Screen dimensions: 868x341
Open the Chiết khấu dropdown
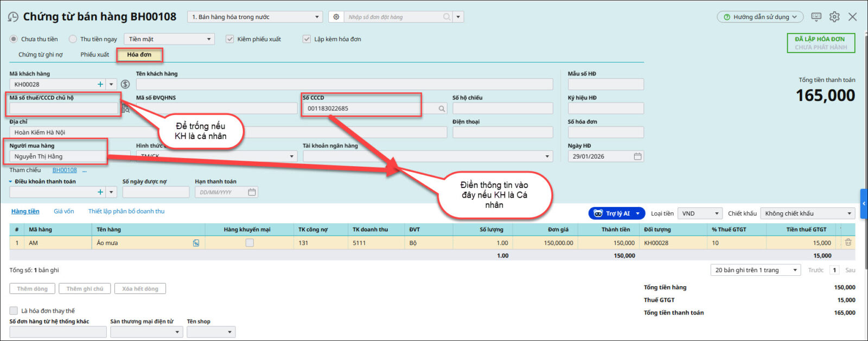tap(807, 213)
